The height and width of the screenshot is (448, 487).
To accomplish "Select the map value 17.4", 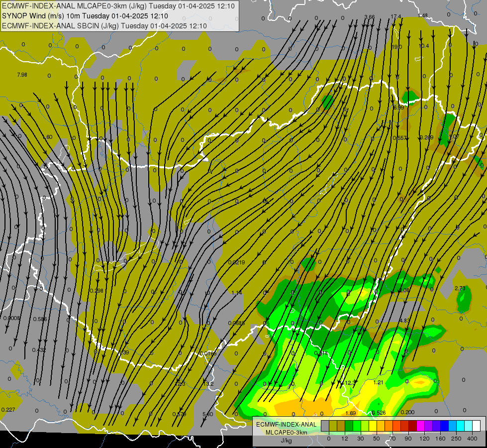I will [396, 16].
